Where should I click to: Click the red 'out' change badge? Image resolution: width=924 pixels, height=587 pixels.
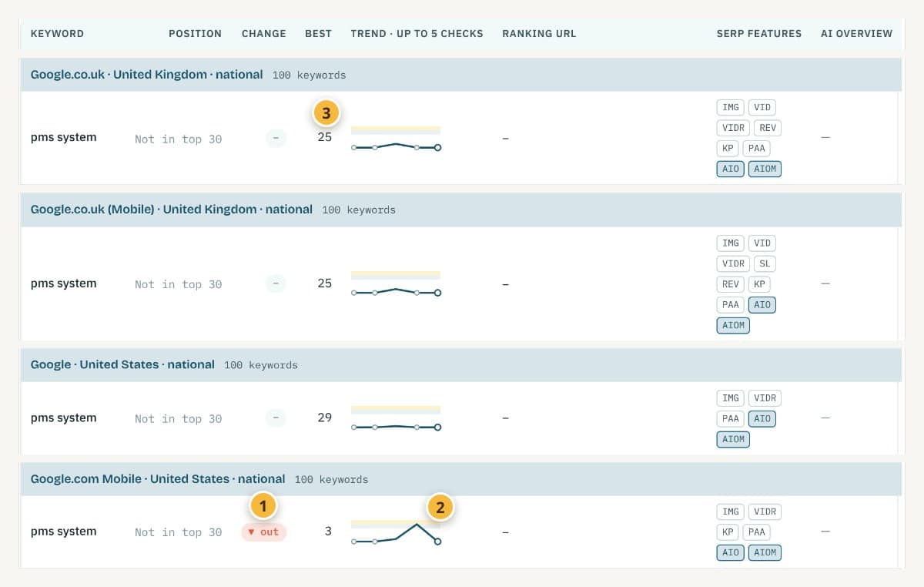point(264,532)
